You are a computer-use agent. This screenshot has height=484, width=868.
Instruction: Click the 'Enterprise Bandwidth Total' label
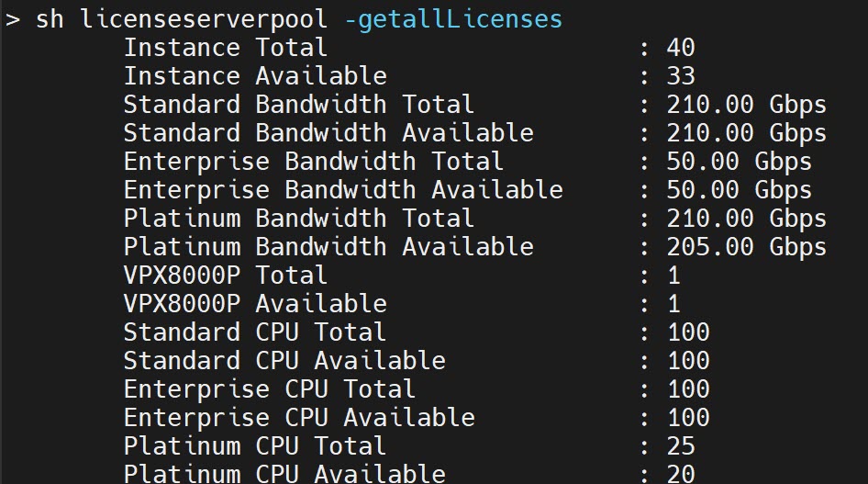pyautogui.click(x=314, y=162)
